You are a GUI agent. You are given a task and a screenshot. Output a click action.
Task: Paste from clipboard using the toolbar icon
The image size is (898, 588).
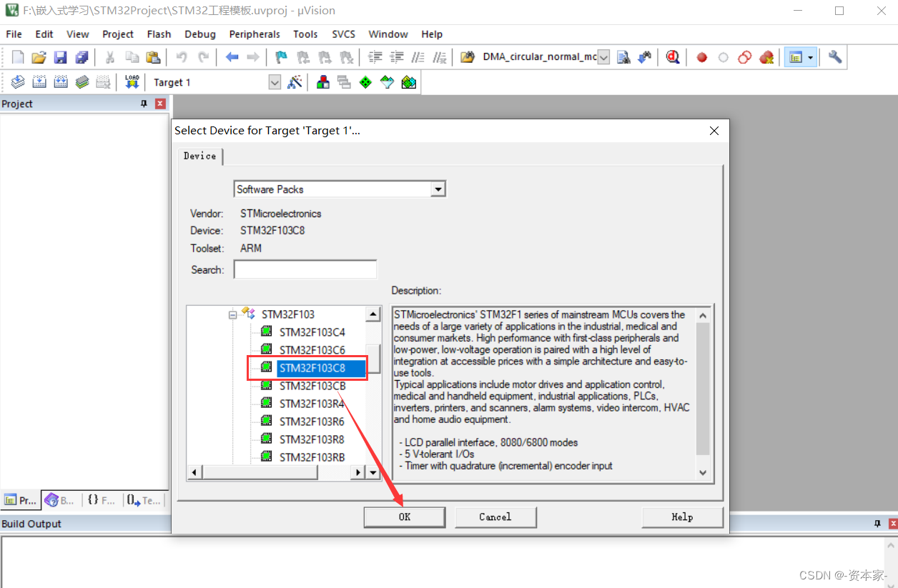[x=153, y=57]
